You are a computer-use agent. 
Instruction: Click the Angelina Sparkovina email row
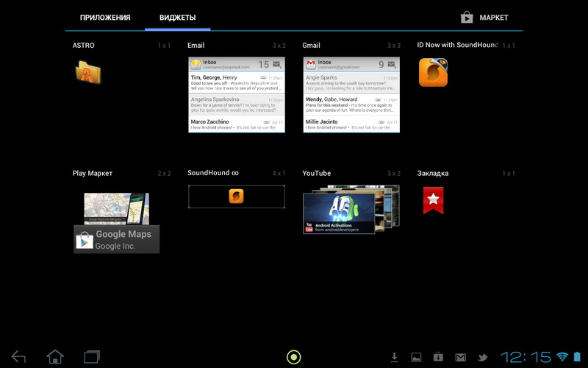[x=237, y=105]
